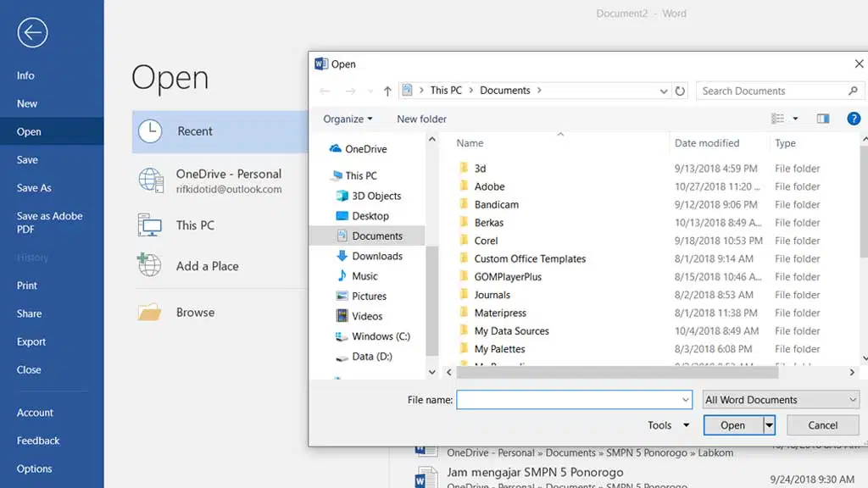This screenshot has width=868, height=488.
Task: Refresh the Documents folder listing
Action: 680,91
